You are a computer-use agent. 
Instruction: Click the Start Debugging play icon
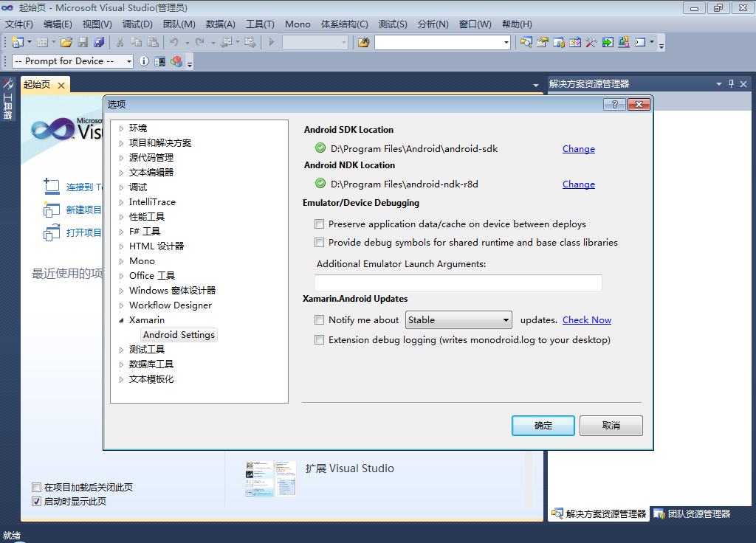coord(272,42)
